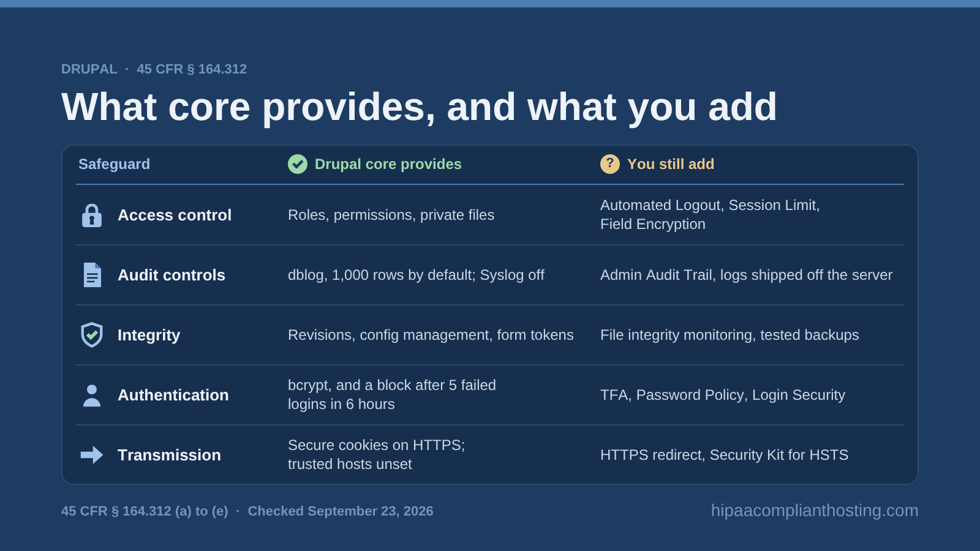The width and height of the screenshot is (980, 551).
Task: Click 'Automated Logout, Session Limit' cell
Action: [x=710, y=215]
